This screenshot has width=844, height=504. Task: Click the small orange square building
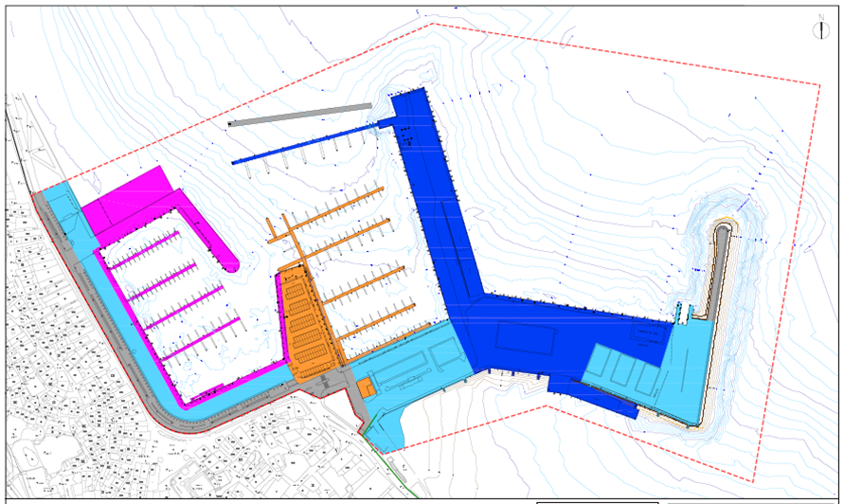pyautogui.click(x=365, y=387)
